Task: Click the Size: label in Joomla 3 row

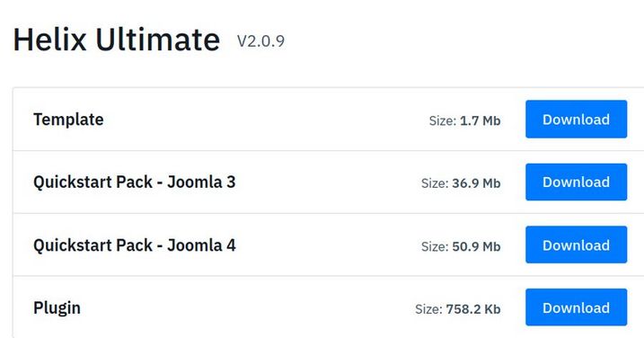Action: coord(435,183)
